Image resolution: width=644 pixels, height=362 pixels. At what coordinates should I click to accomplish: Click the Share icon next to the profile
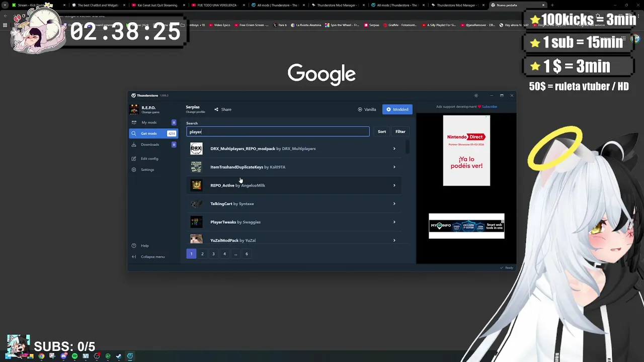click(216, 109)
